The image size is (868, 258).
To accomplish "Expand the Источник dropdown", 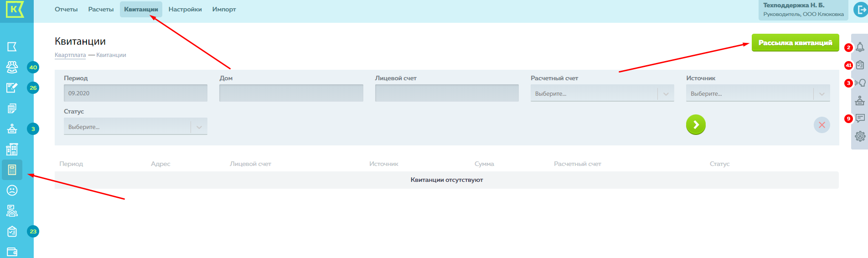I will pyautogui.click(x=757, y=93).
